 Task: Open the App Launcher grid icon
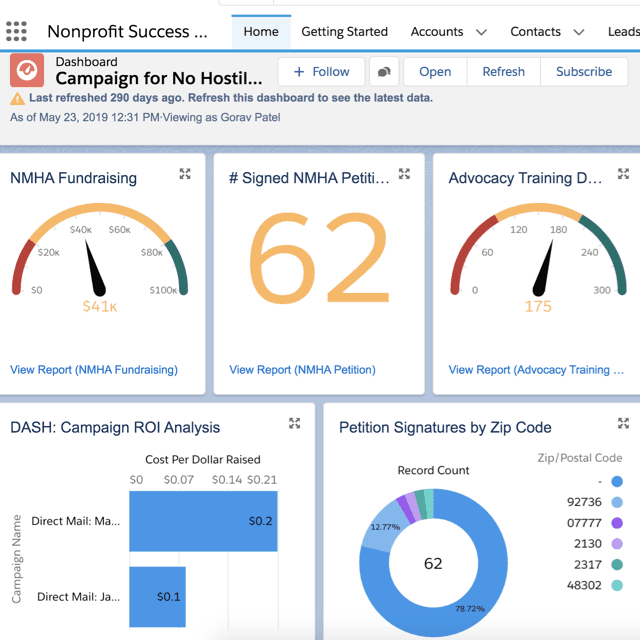(x=16, y=31)
